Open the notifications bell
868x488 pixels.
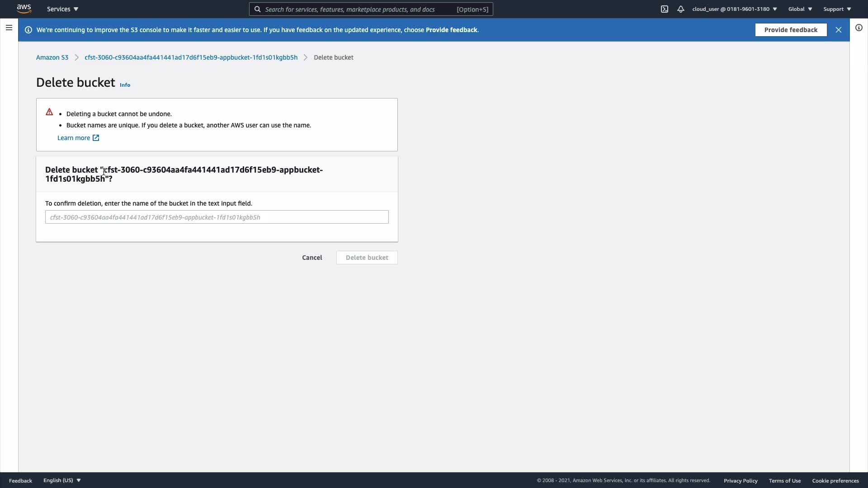coord(680,9)
